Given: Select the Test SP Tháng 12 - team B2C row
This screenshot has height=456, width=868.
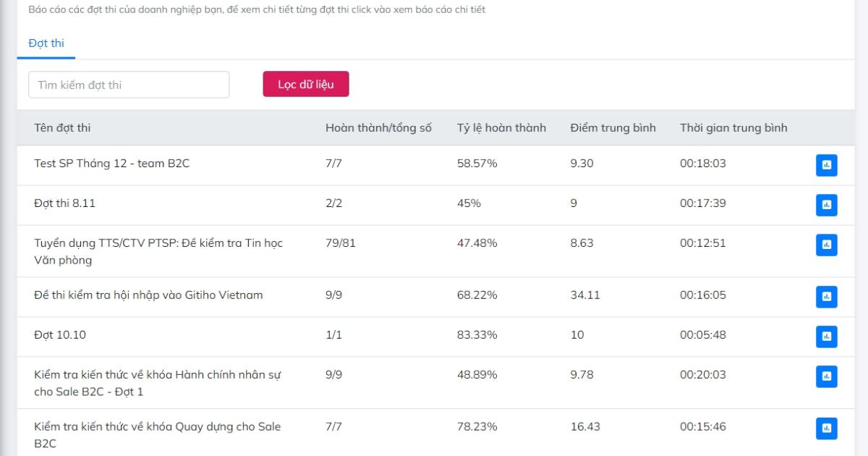Looking at the screenshot, I should 111,164.
